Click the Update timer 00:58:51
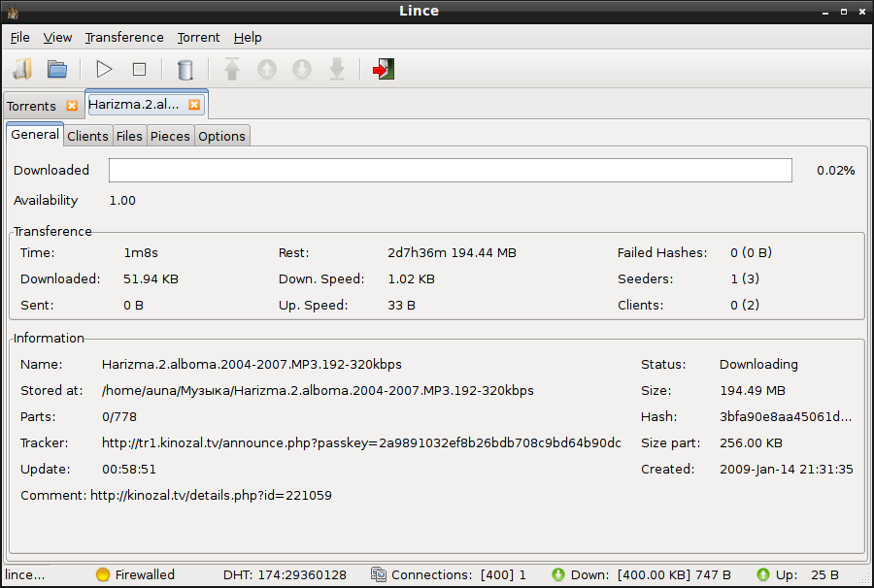The height and width of the screenshot is (588, 874). pyautogui.click(x=129, y=469)
